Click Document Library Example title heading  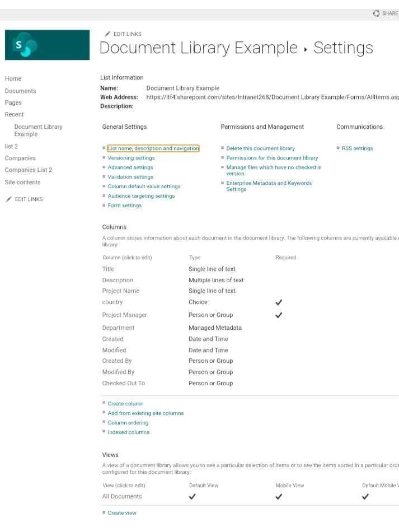point(199,48)
